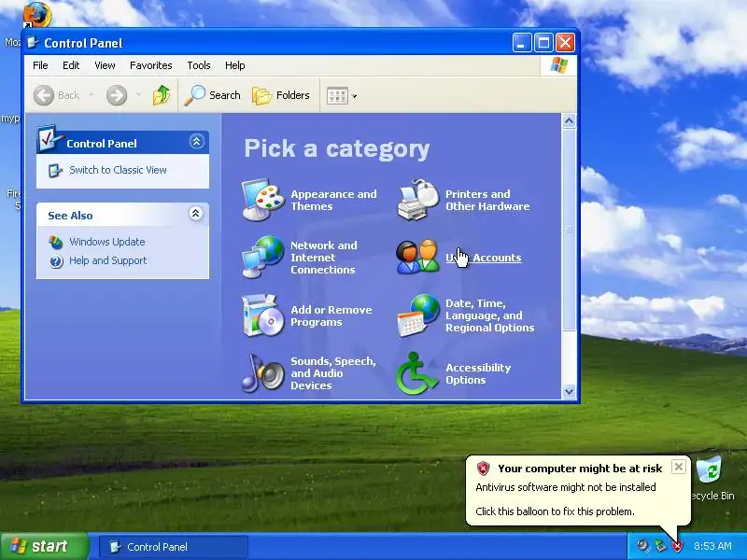Open Network and Internet Connections globe icon
The width and height of the screenshot is (747, 560).
(x=262, y=258)
